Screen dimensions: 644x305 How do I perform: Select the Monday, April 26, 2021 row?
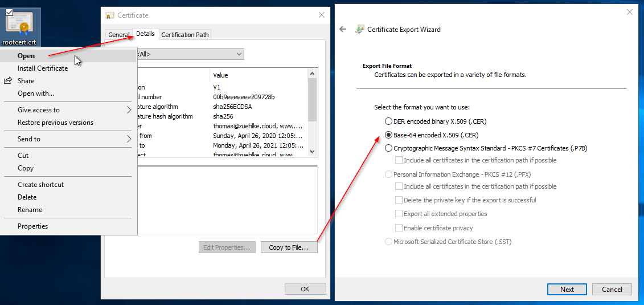coord(222,145)
